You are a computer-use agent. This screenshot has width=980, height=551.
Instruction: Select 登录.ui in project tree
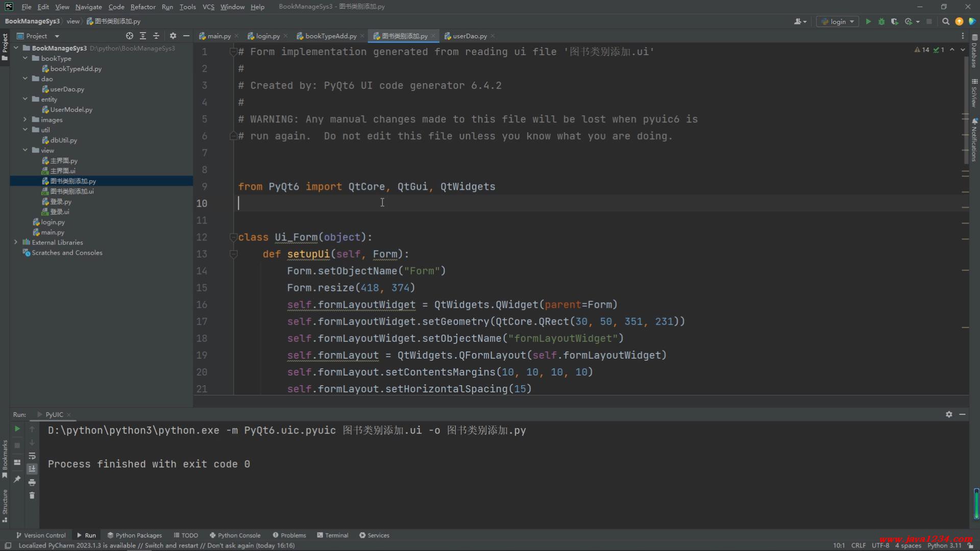click(59, 212)
